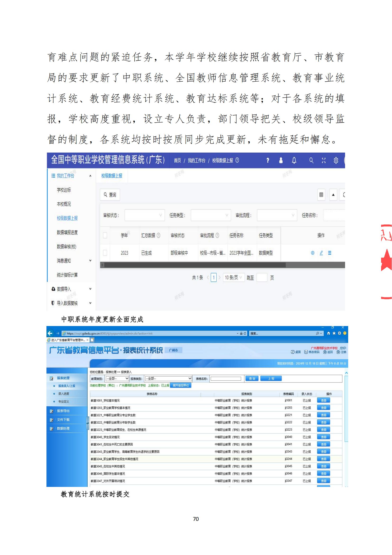The image size is (392, 555).
Task: Click the horizontal scrollbar under the table
Action: click(x=195, y=265)
